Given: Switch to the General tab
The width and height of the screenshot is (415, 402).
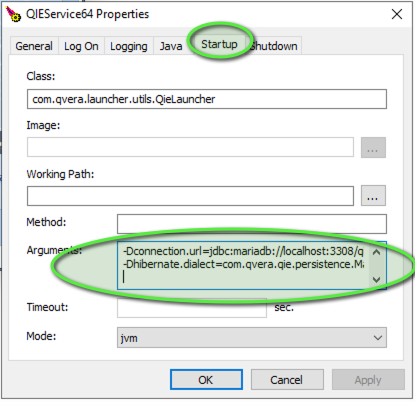Looking at the screenshot, I should (x=34, y=46).
